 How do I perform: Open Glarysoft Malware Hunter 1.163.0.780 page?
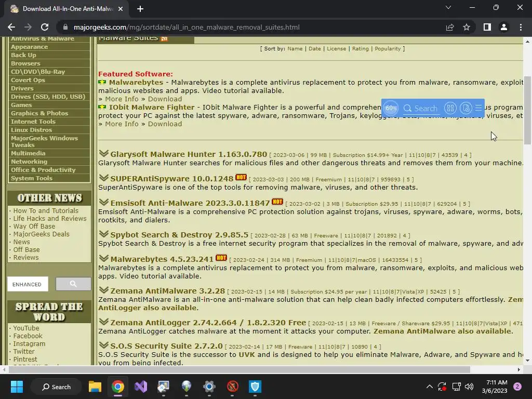point(189,154)
